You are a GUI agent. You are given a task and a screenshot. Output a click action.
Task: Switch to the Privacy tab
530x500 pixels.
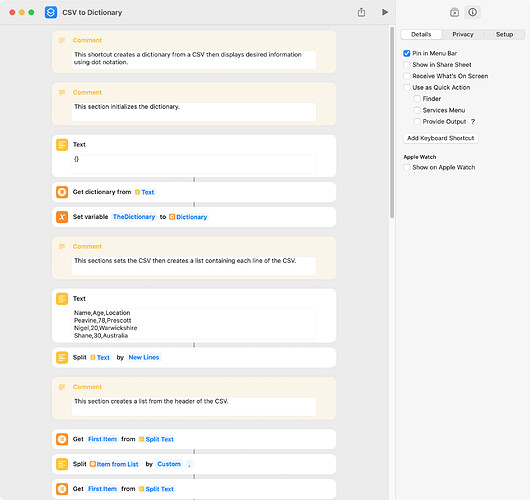click(463, 34)
